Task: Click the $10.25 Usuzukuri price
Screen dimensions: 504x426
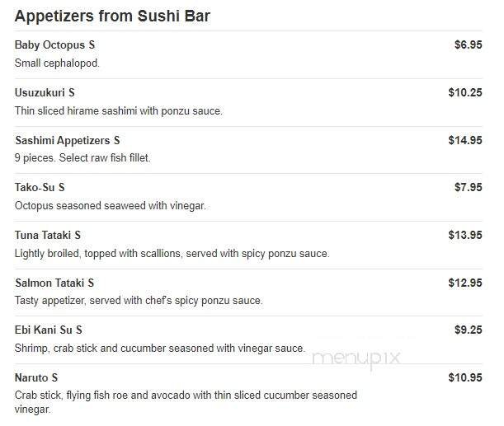Action: (464, 93)
